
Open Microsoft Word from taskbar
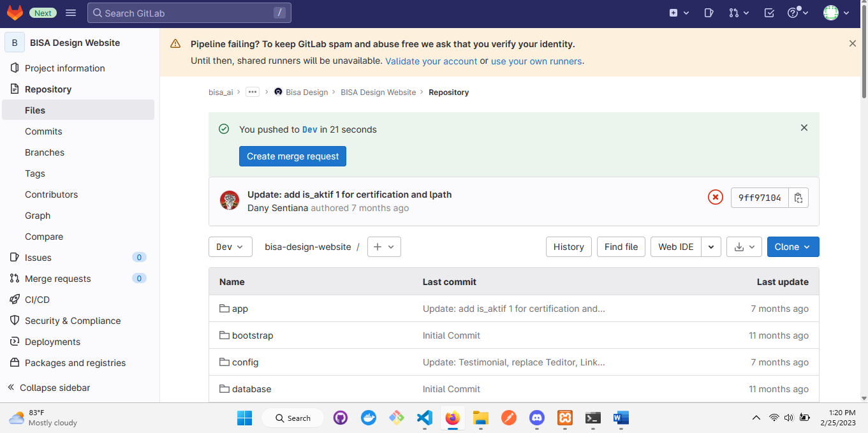click(621, 418)
